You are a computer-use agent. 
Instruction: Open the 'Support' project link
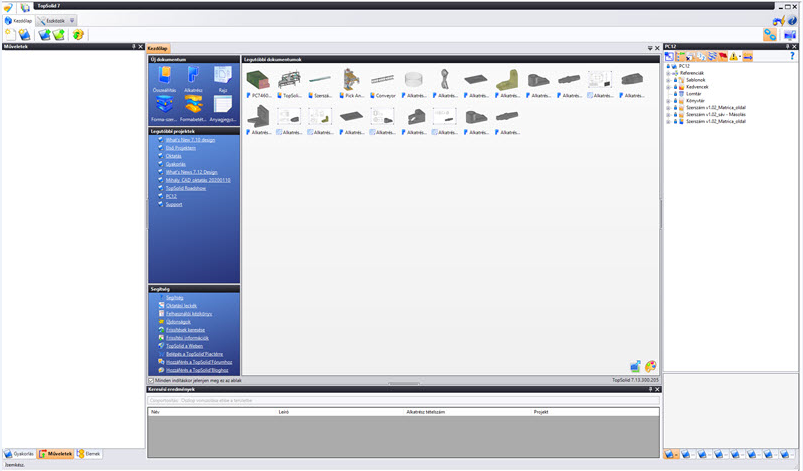pos(174,204)
